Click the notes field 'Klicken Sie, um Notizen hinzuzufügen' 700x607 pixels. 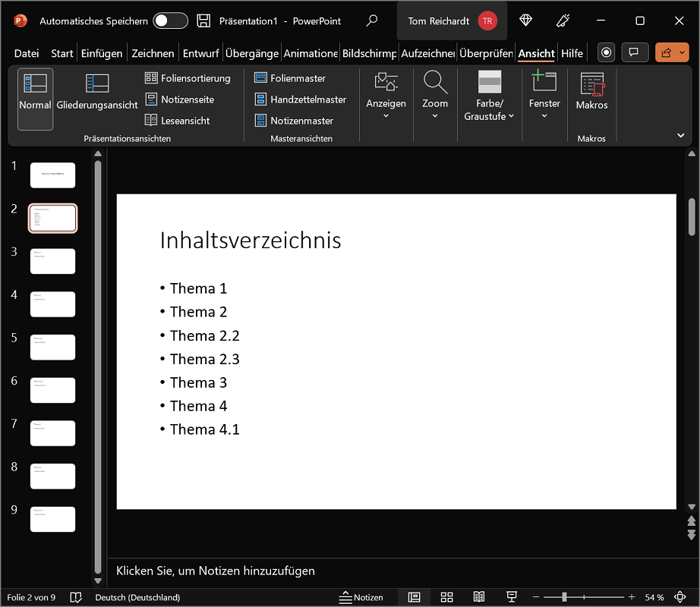tap(215, 571)
